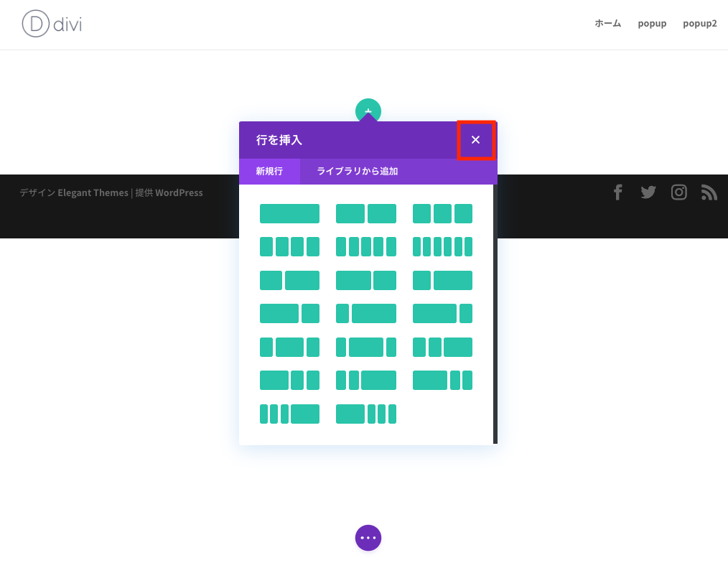Viewport: 728px width, 563px height.
Task: Click the RSS feed icon
Action: pyautogui.click(x=709, y=192)
